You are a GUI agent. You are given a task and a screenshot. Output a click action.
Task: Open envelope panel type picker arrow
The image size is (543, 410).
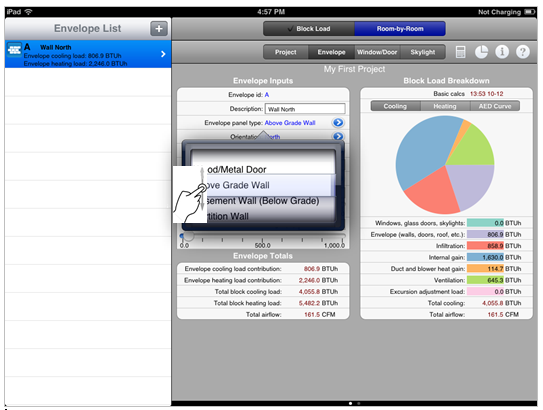click(x=338, y=123)
